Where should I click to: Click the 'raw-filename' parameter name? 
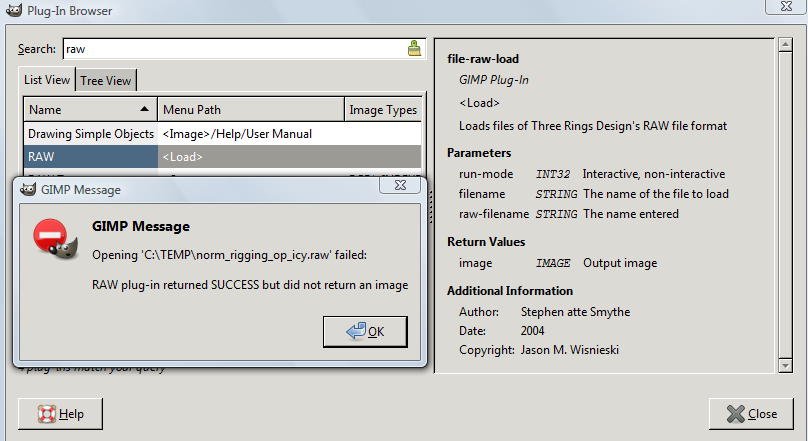494,214
